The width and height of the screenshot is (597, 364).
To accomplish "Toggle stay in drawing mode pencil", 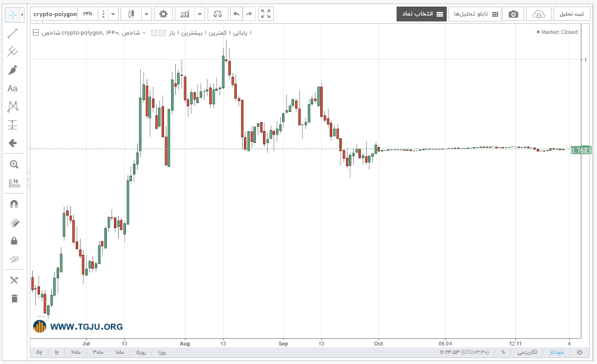I will (x=14, y=223).
